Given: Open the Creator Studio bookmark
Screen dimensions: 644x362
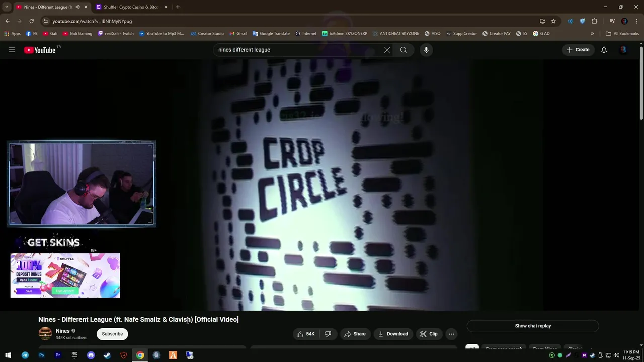Looking at the screenshot, I should tap(207, 34).
